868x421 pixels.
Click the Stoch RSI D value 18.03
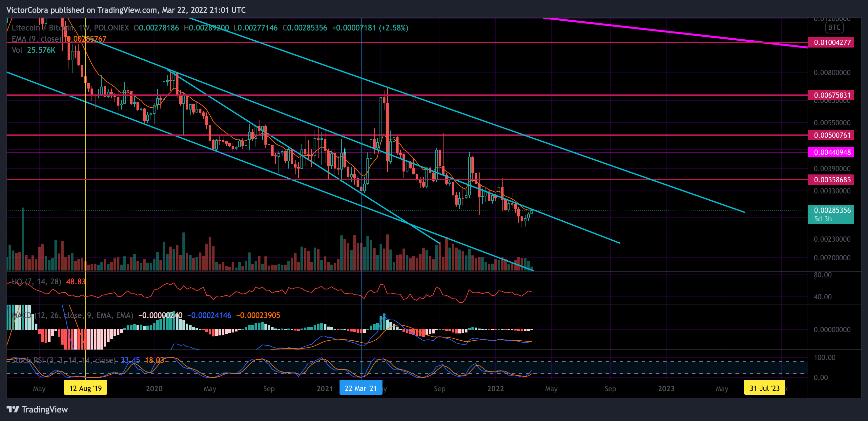154,360
